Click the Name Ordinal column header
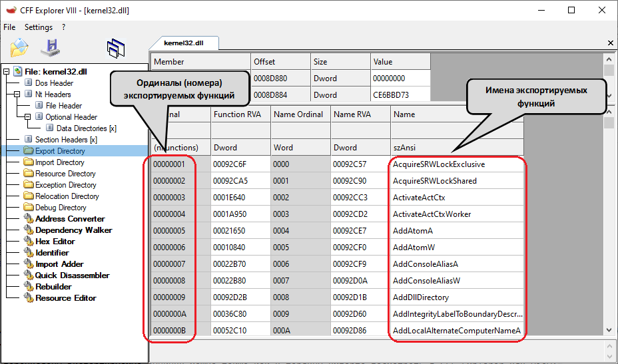The height and width of the screenshot is (364, 618). tap(301, 114)
